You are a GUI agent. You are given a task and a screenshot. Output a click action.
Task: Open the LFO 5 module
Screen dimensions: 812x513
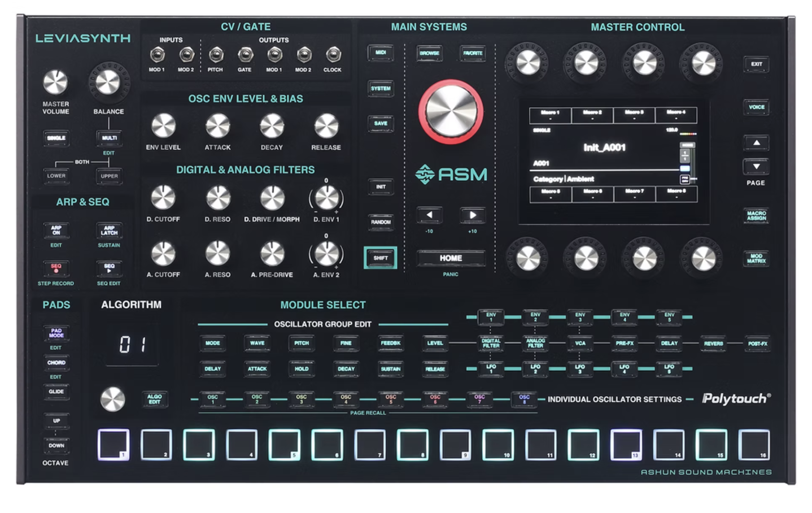pyautogui.click(x=669, y=368)
